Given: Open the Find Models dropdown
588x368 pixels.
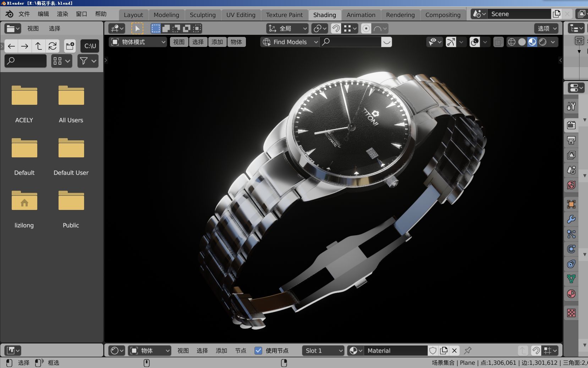Looking at the screenshot, I should point(290,42).
